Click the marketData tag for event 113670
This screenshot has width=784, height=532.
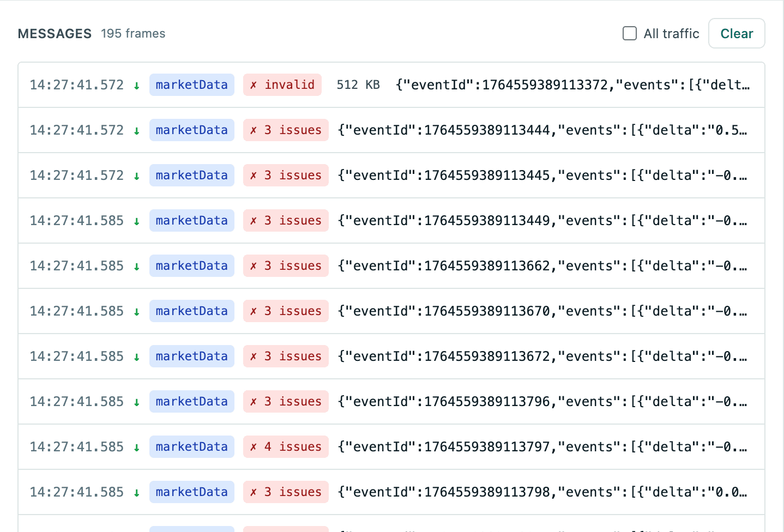pyautogui.click(x=192, y=311)
